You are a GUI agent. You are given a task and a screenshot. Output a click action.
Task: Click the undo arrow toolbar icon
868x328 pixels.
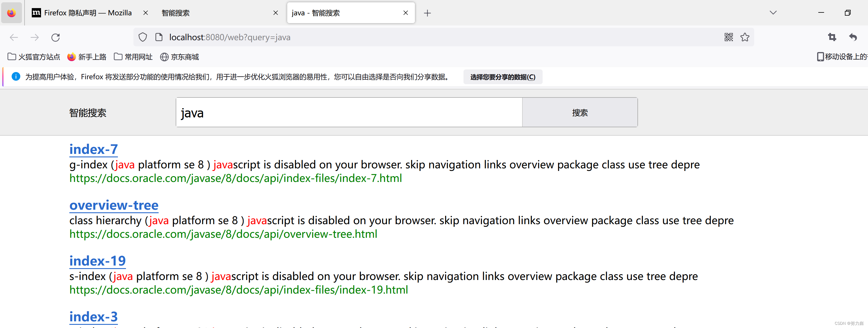(853, 37)
